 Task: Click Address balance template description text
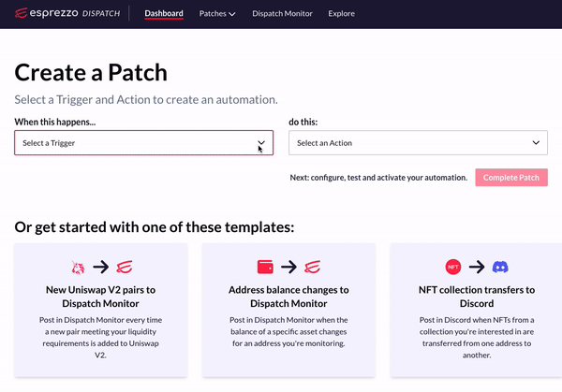[x=288, y=331]
